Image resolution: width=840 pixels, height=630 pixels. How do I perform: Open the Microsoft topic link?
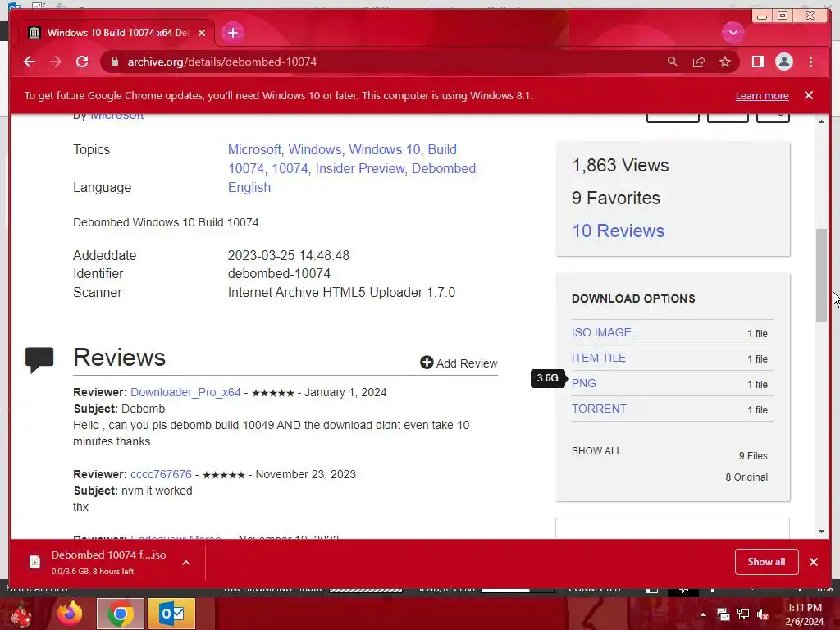coord(254,149)
